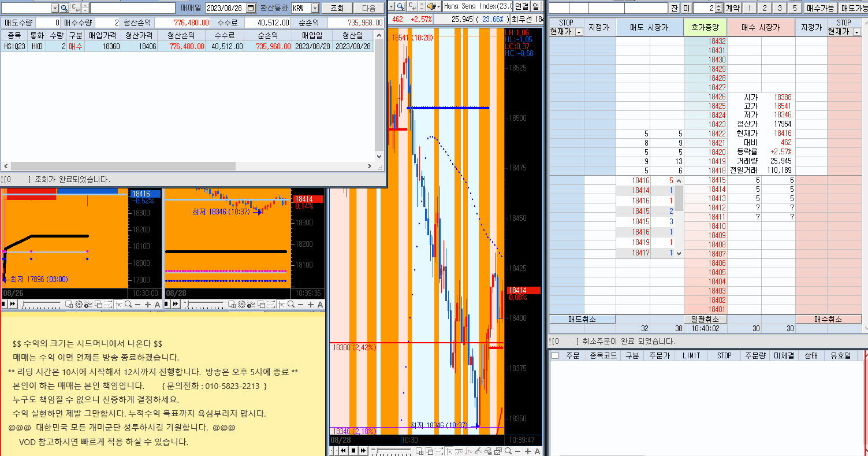Click the stop button on the Hang Seng chart toolbar
The width and height of the screenshot is (868, 456).
point(353,450)
